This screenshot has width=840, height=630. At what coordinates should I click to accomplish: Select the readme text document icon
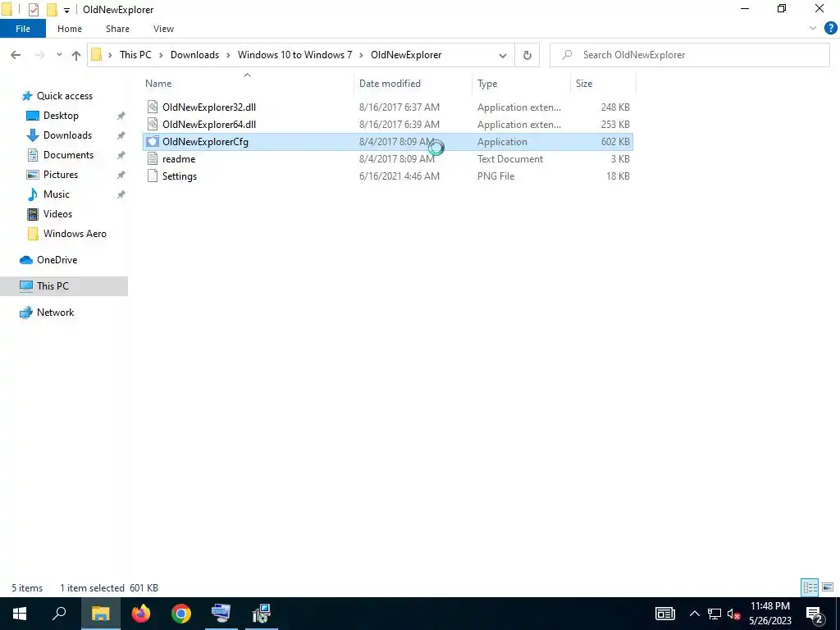pyautogui.click(x=153, y=158)
